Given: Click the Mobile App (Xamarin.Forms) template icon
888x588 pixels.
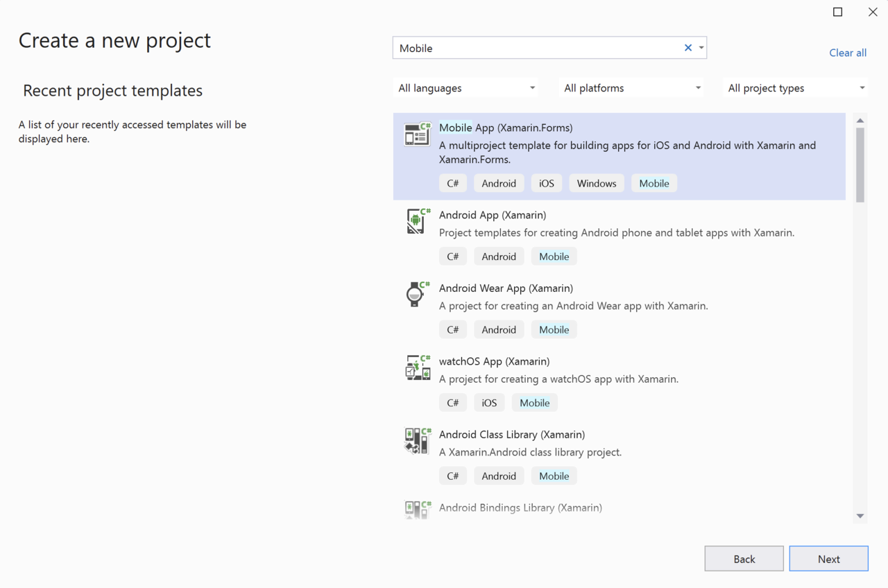Looking at the screenshot, I should pyautogui.click(x=418, y=134).
